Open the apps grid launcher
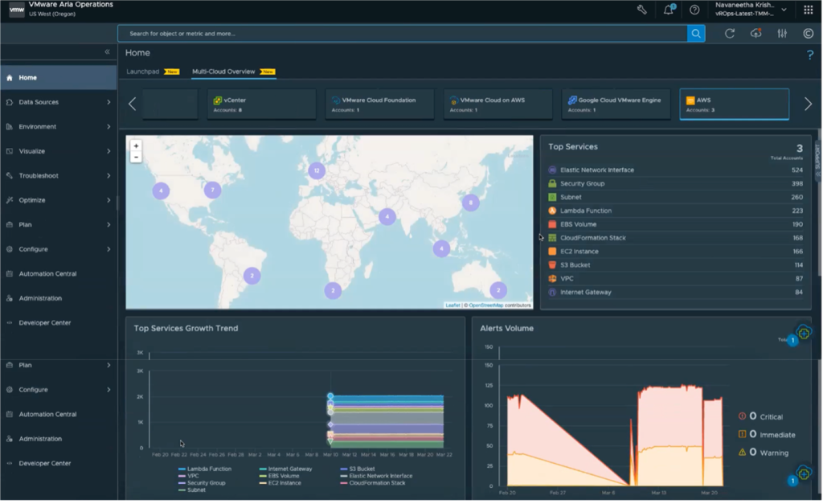 [x=809, y=10]
